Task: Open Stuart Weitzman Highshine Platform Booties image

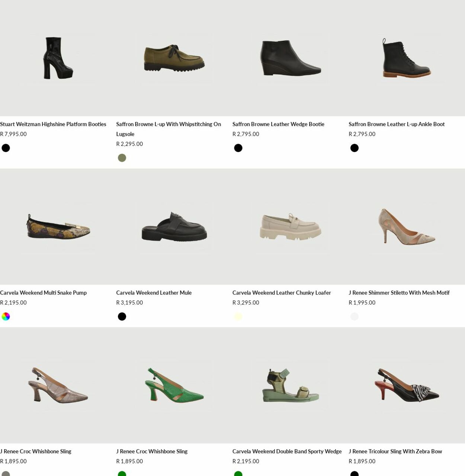Action: [58, 58]
